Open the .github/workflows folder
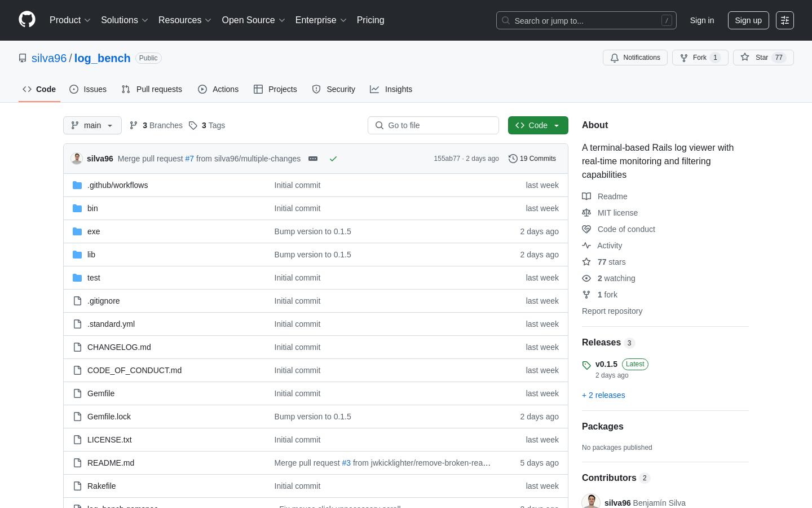812x508 pixels. [x=117, y=185]
